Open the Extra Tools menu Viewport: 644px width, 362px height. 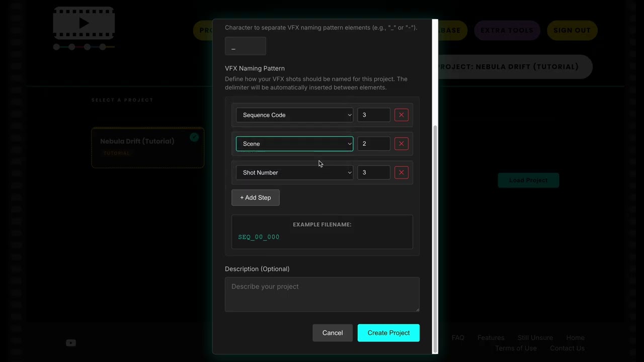(507, 30)
